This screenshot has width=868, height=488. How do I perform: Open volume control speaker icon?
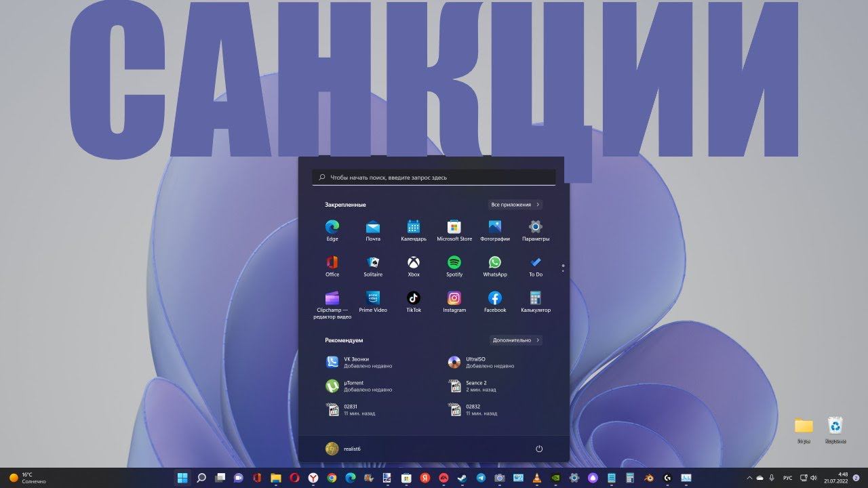pos(813,478)
